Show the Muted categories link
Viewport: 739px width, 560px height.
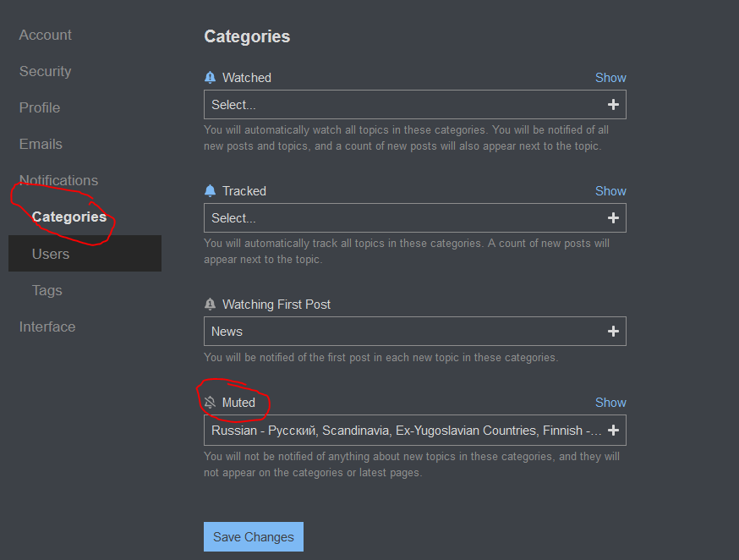coord(610,403)
